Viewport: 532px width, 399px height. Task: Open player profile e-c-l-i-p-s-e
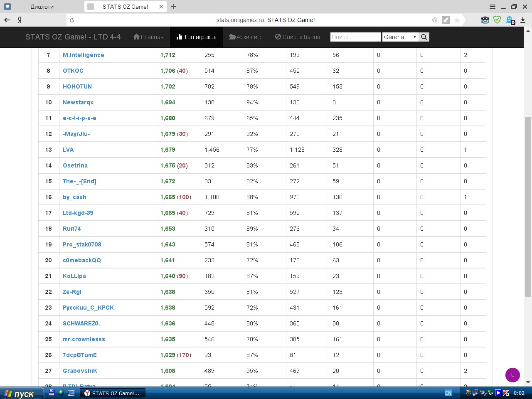(79, 118)
